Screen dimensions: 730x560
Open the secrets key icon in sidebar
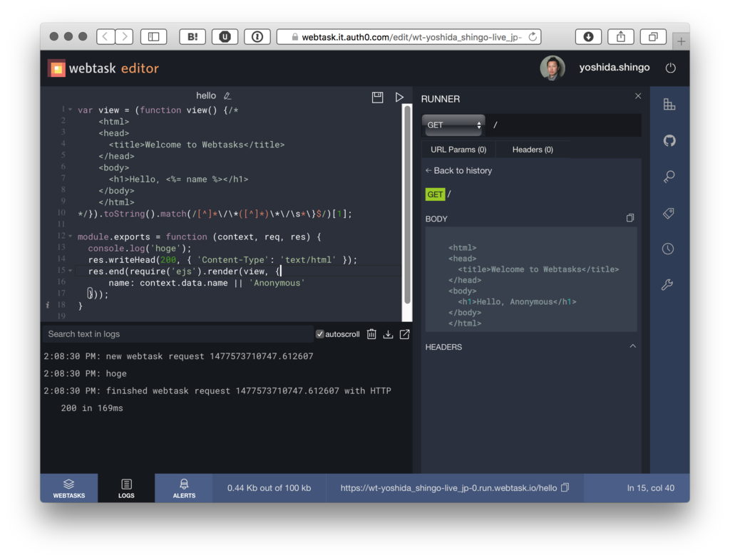[x=669, y=176]
